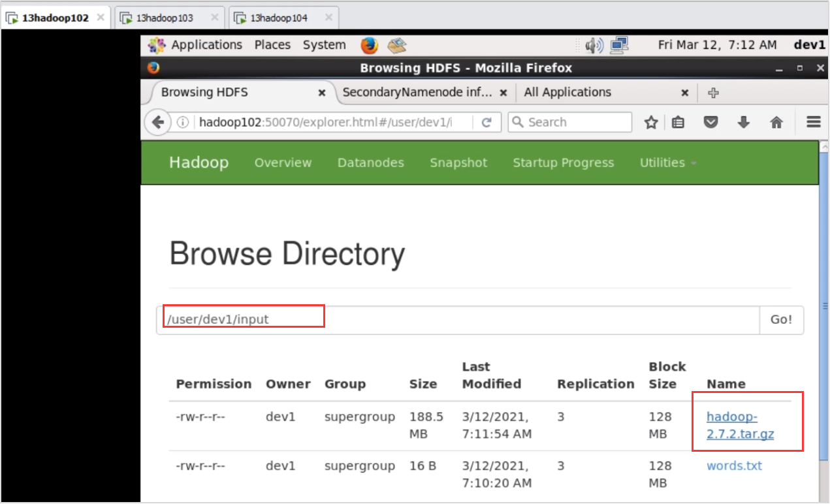Switch to SecondaryNamenode information tab

(425, 93)
